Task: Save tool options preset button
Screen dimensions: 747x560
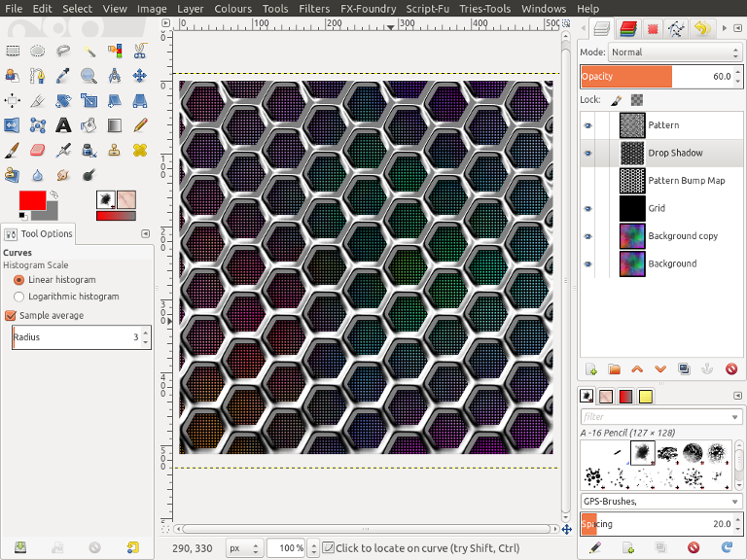Action: click(x=20, y=547)
